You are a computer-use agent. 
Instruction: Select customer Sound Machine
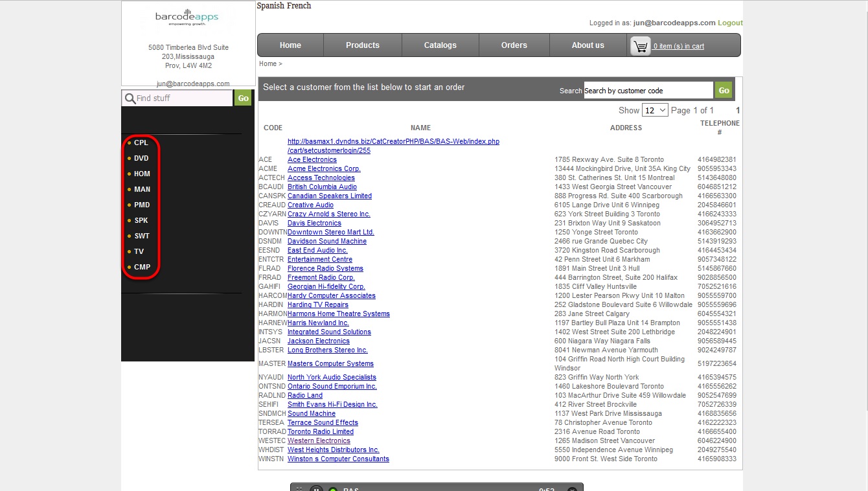[312, 413]
